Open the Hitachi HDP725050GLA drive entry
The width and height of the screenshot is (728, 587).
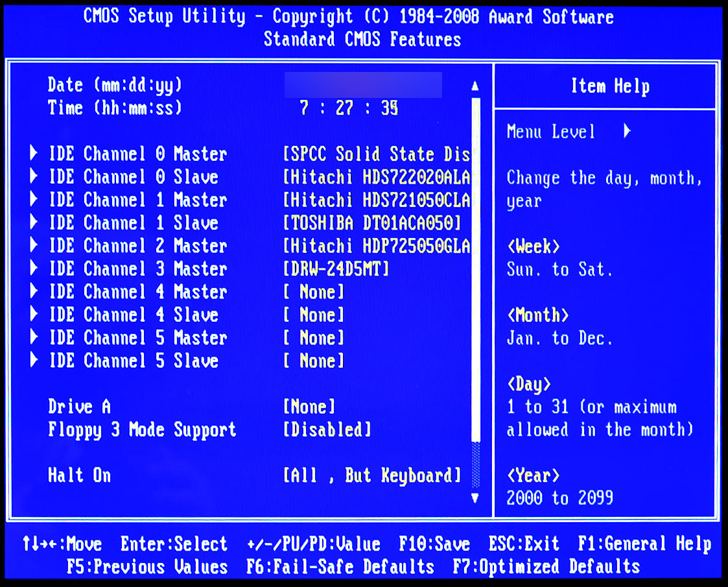tap(377, 246)
